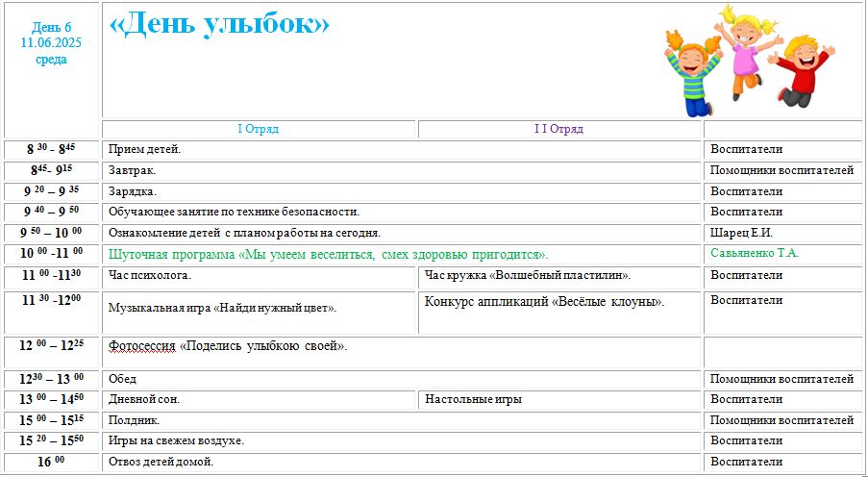This screenshot has height=477, width=868.
Task: Click 'Воспитатели' in the Зарядка row
Action: [x=746, y=191]
